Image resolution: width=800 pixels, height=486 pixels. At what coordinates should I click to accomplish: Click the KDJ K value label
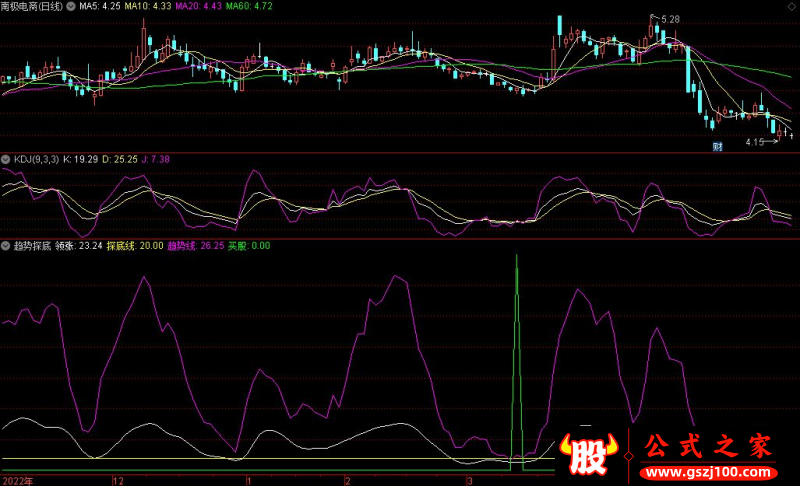[x=84, y=159]
